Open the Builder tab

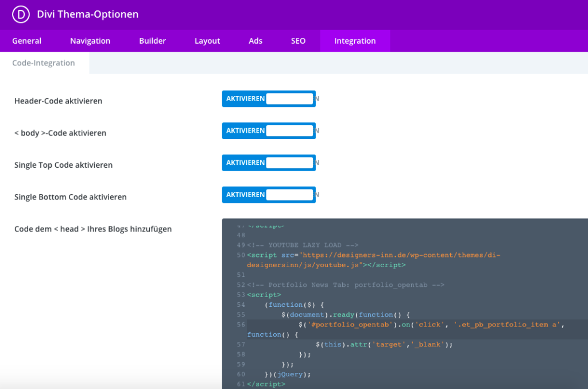(x=152, y=41)
